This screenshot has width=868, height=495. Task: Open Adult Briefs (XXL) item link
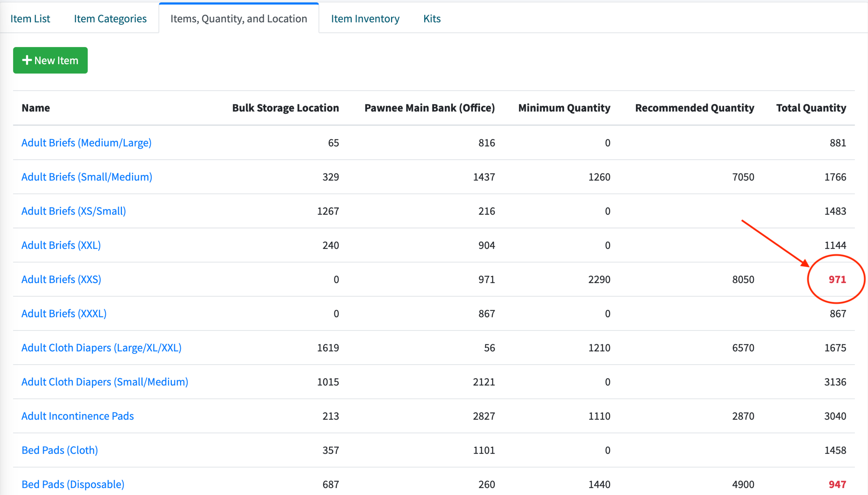click(x=61, y=245)
